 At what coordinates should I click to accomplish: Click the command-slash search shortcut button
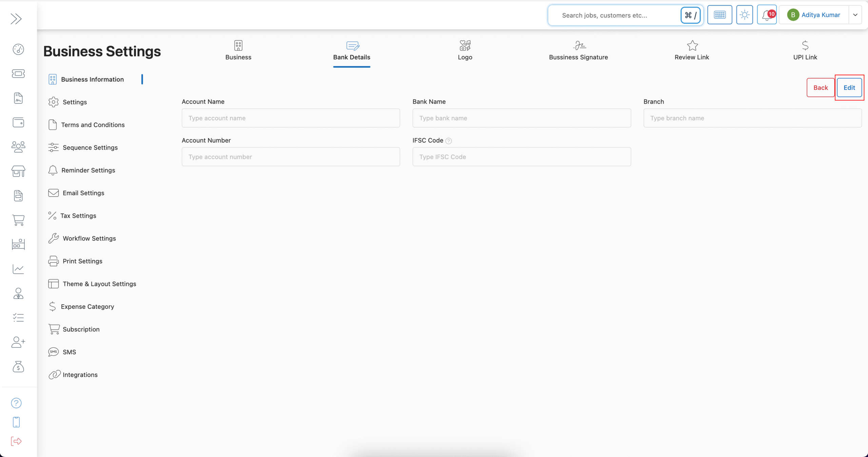coord(691,15)
